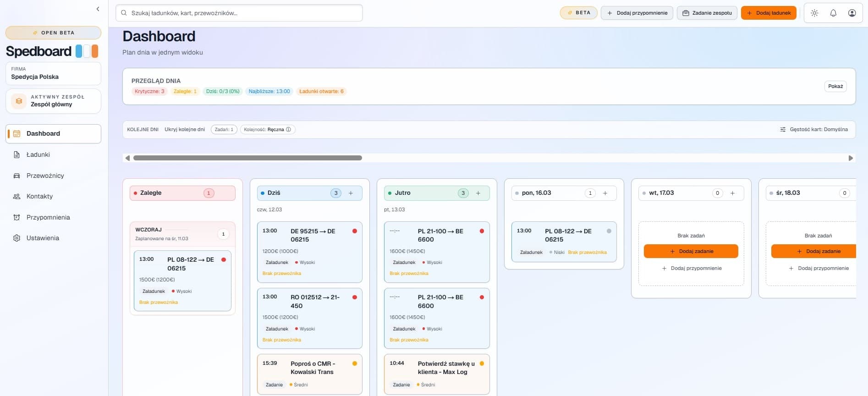Open Ustawienia page
The width and height of the screenshot is (868, 396).
pos(53,238)
